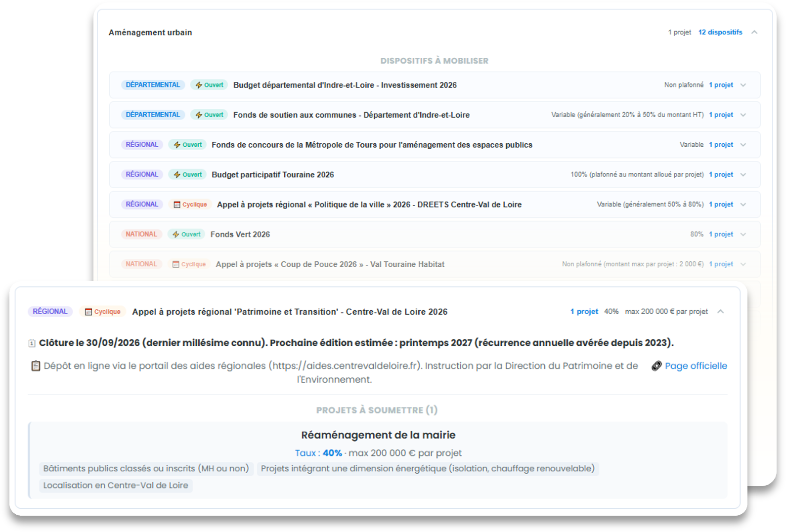Click the calendar icon in Patrimoine et Transition header
This screenshot has height=532, width=786.
[88, 312]
